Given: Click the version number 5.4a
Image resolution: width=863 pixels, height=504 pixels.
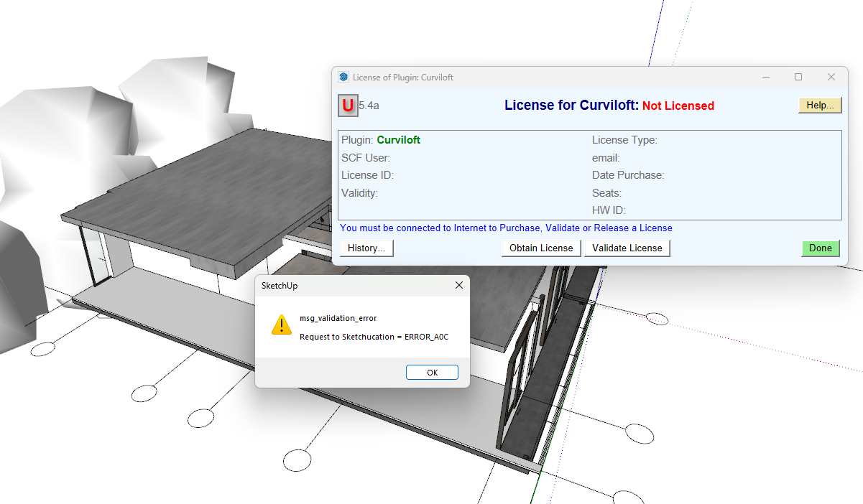Looking at the screenshot, I should point(369,106).
